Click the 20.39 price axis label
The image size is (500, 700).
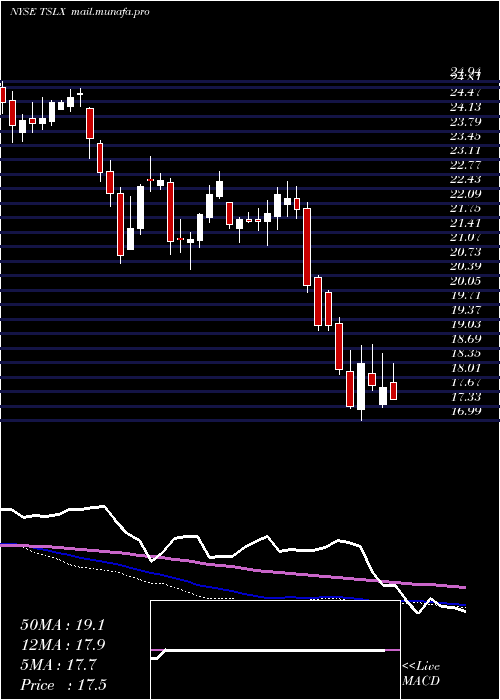(465, 267)
